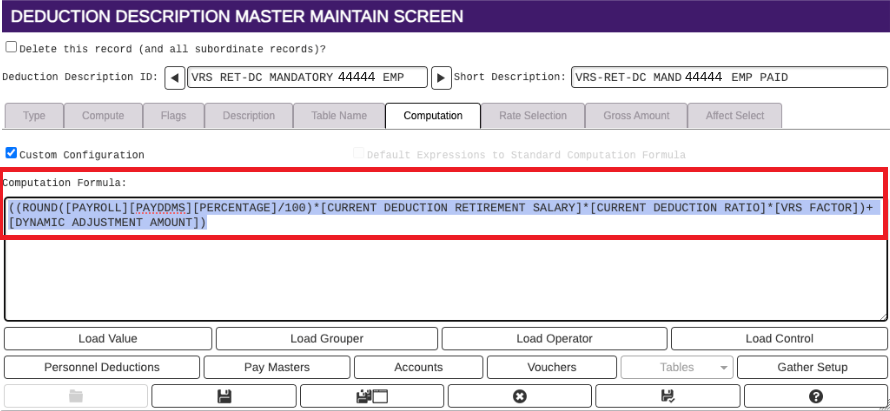The width and height of the screenshot is (890, 411).
Task: Click the 'Computation Formula:' label
Action: pyautogui.click(x=65, y=183)
